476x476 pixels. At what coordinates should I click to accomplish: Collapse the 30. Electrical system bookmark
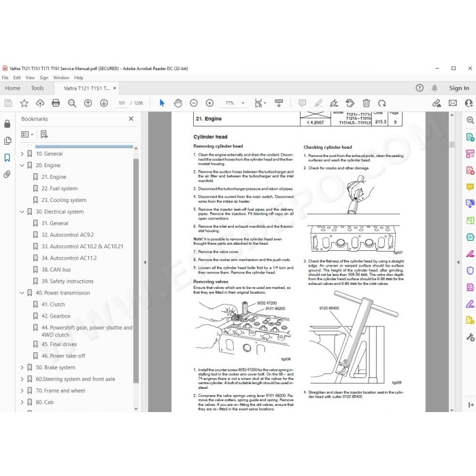pos(22,212)
